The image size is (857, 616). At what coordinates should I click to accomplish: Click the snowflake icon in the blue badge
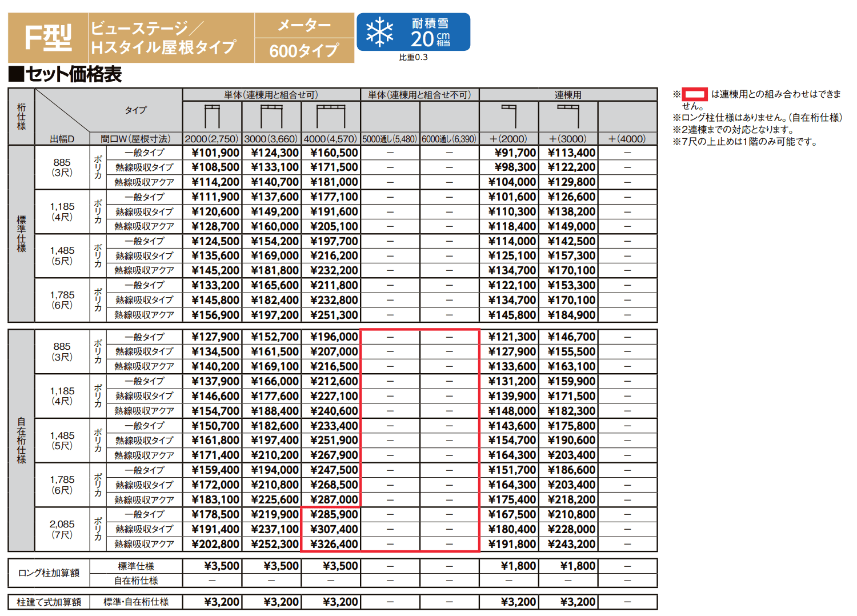coord(379,32)
